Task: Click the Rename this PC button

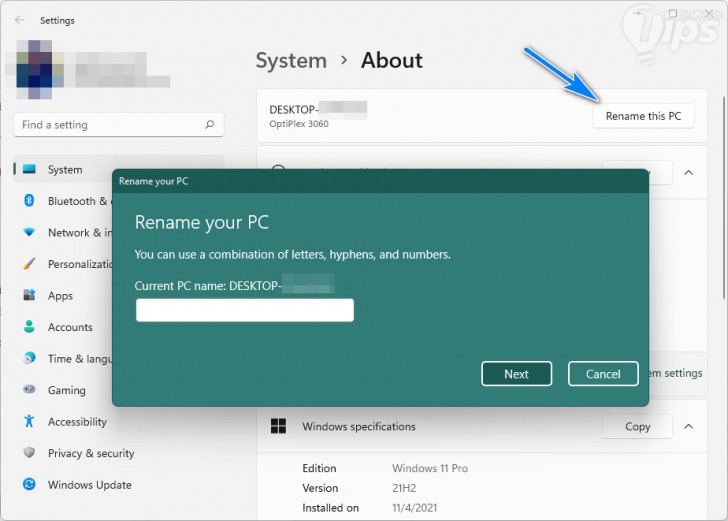Action: pos(643,116)
